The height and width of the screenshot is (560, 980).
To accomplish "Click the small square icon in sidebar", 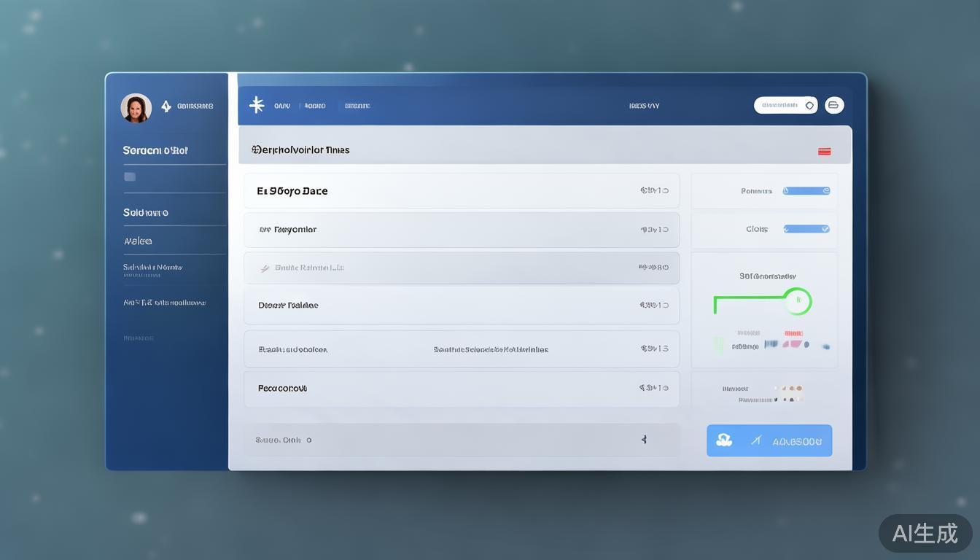I will pyautogui.click(x=130, y=176).
